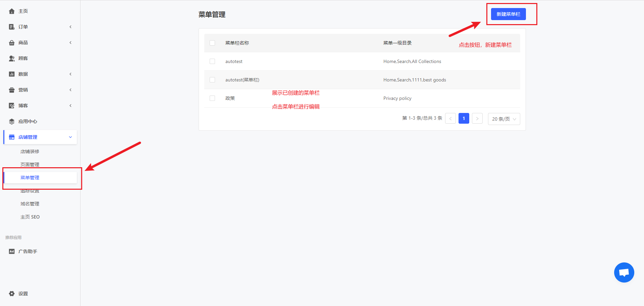Click the 菜单栏名称 column header
Screen dimensions: 644x306
(x=237, y=43)
